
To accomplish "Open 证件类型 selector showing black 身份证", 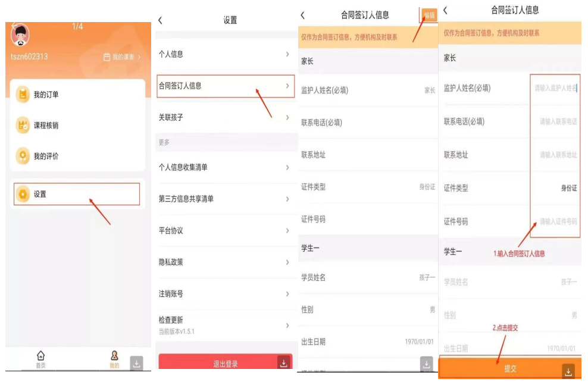I will pyautogui.click(x=569, y=188).
